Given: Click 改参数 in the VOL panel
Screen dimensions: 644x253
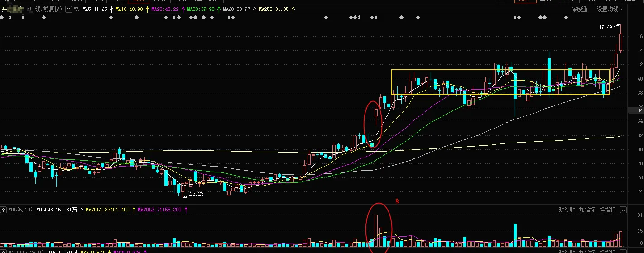Looking at the screenshot, I should click(x=567, y=210).
